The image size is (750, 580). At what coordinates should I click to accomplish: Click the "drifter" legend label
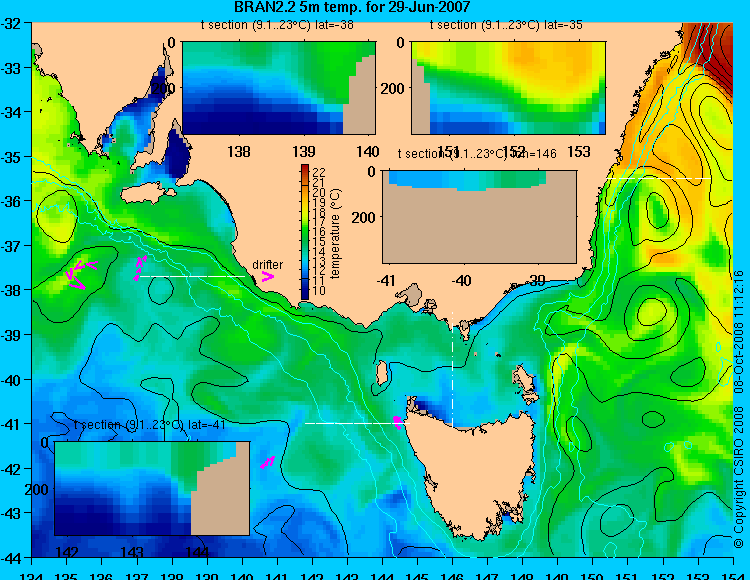click(267, 264)
